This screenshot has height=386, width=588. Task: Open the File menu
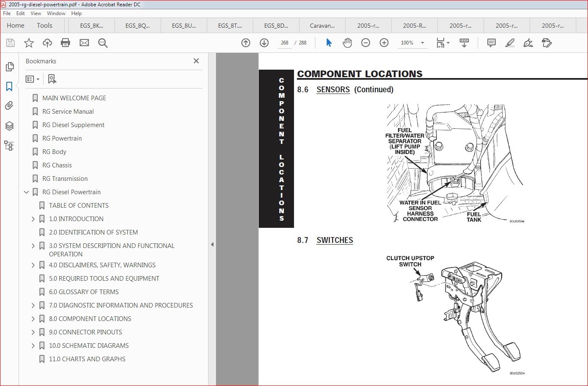tap(7, 13)
